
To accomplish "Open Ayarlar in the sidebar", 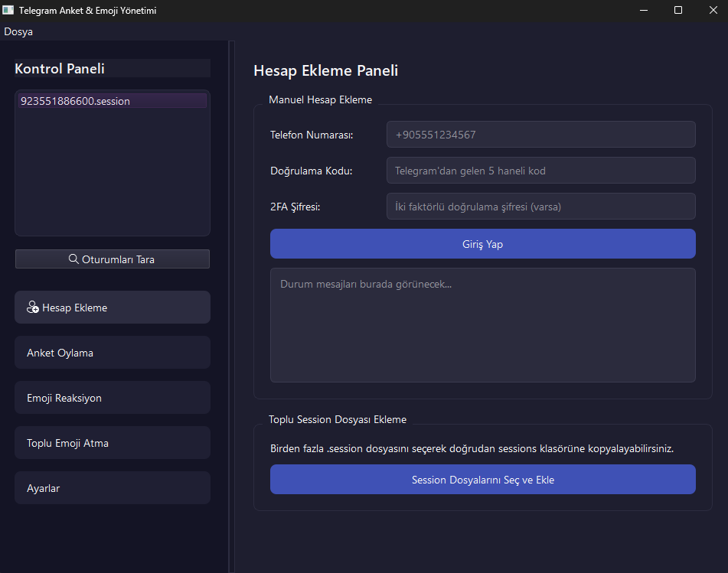I will click(113, 488).
